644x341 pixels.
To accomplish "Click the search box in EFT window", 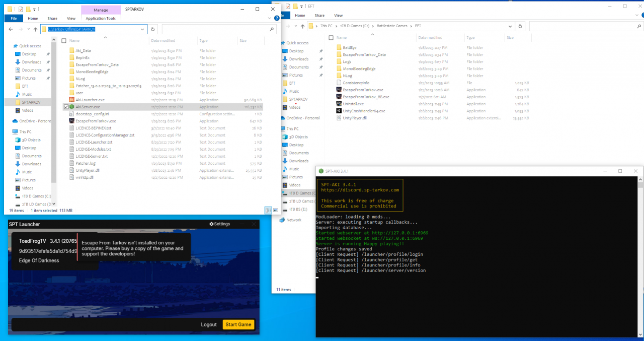I will tap(586, 26).
